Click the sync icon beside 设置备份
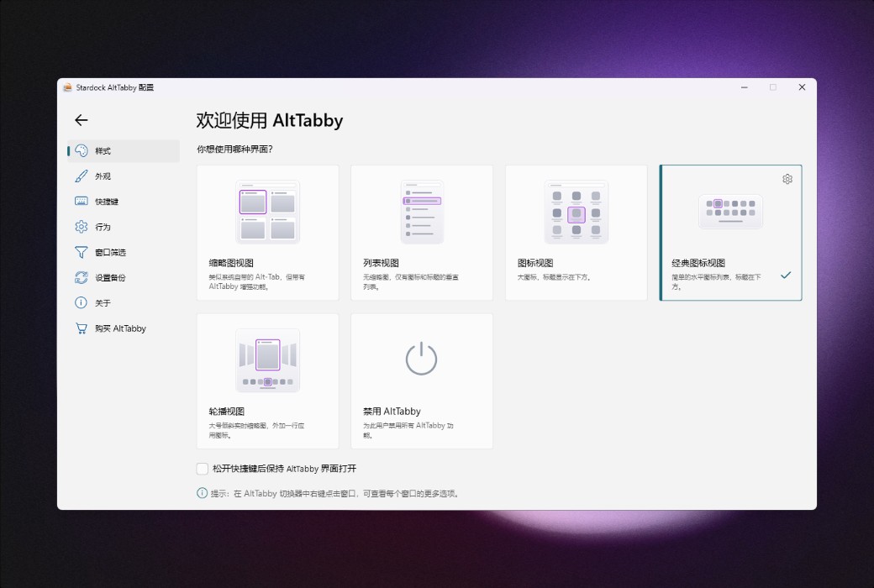This screenshot has height=588, width=874. pos(82,277)
